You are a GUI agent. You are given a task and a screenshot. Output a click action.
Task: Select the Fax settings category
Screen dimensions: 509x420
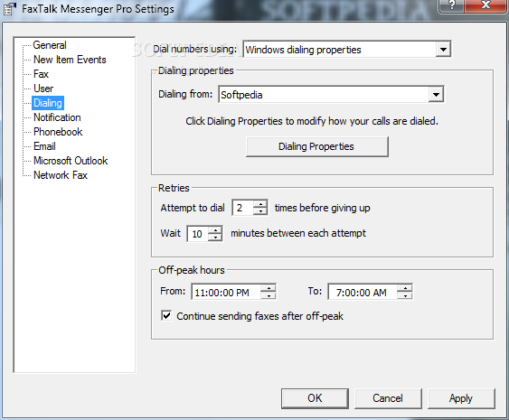coord(41,74)
